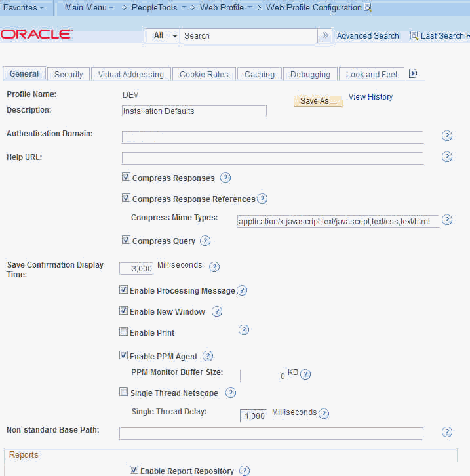This screenshot has height=476, width=470.
Task: Open Advanced Search link
Action: point(368,36)
